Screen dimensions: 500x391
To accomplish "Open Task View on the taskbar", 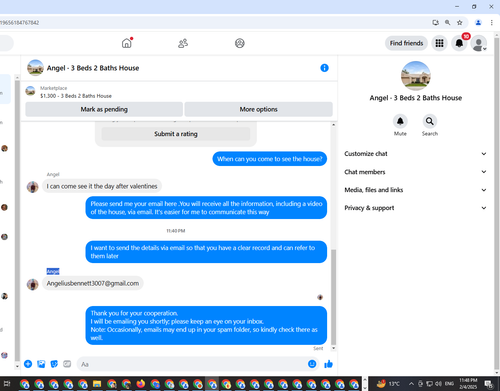I will pyautogui.click(x=7, y=384).
